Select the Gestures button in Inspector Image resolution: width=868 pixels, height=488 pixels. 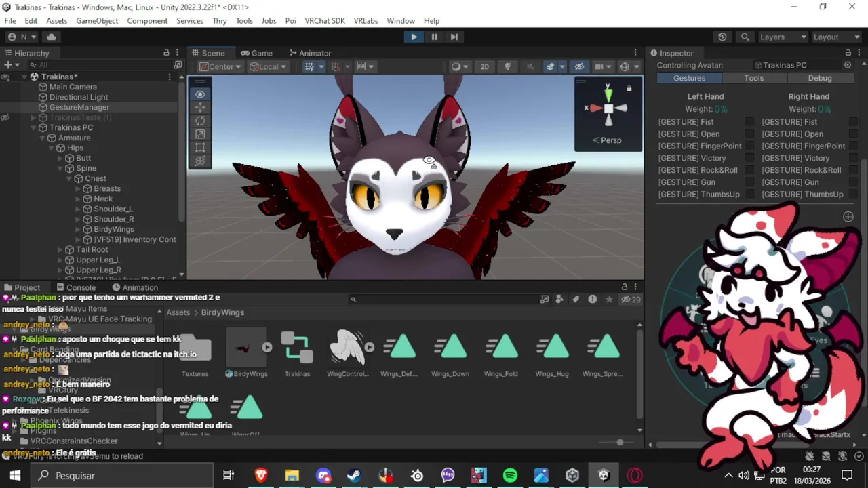[689, 78]
